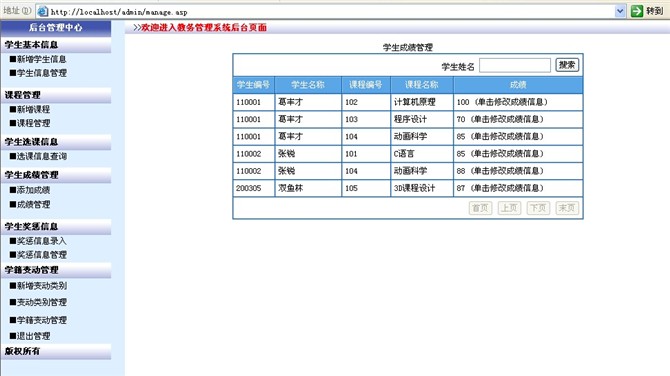Select 学生成绩管理 section header
Screen dimensions: 670x376
coord(56,175)
